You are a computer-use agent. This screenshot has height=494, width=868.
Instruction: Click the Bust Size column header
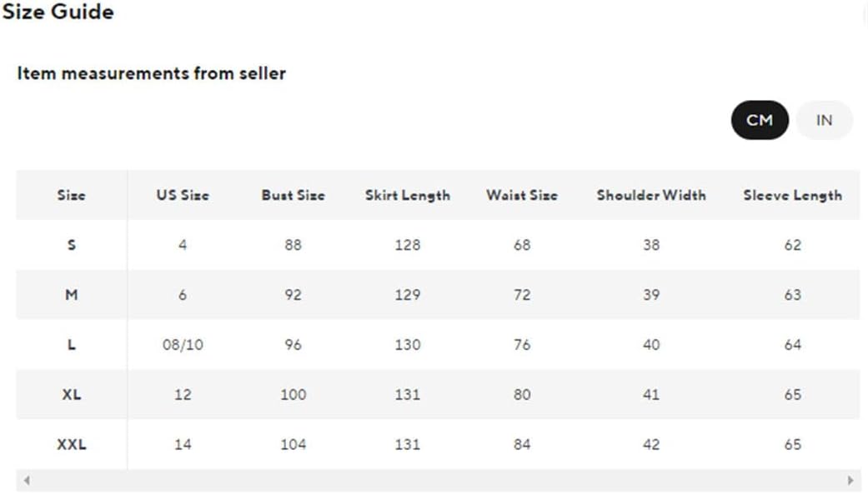(293, 195)
